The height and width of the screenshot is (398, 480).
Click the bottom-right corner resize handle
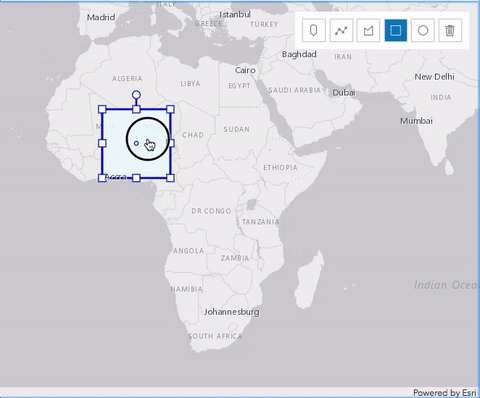tap(170, 178)
